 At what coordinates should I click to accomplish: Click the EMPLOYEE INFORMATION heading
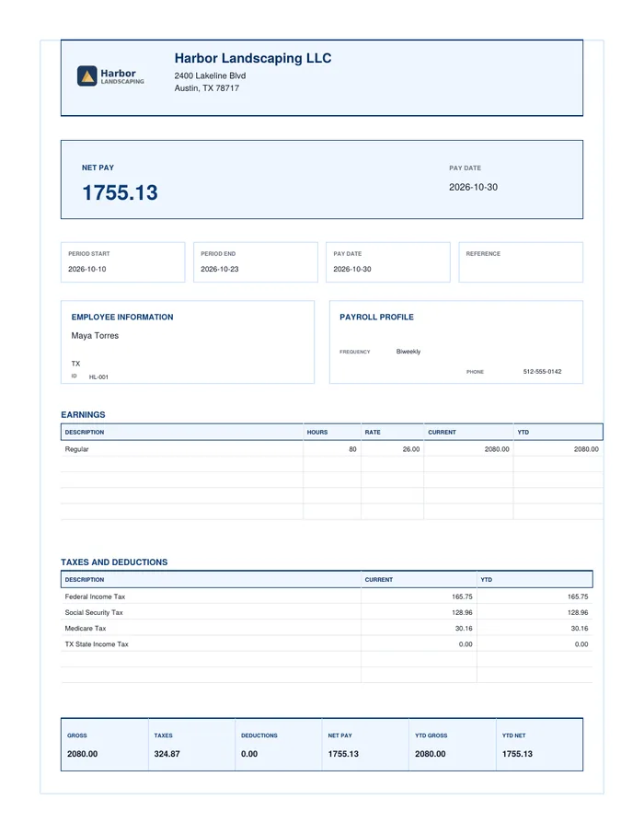pos(122,317)
